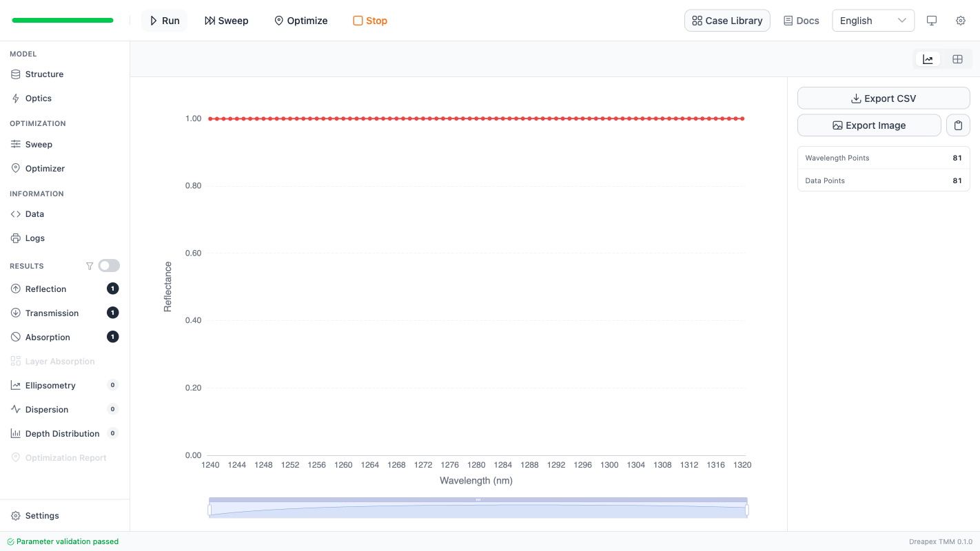Switch to table view icon
Image resolution: width=980 pixels, height=551 pixels.
click(x=957, y=59)
